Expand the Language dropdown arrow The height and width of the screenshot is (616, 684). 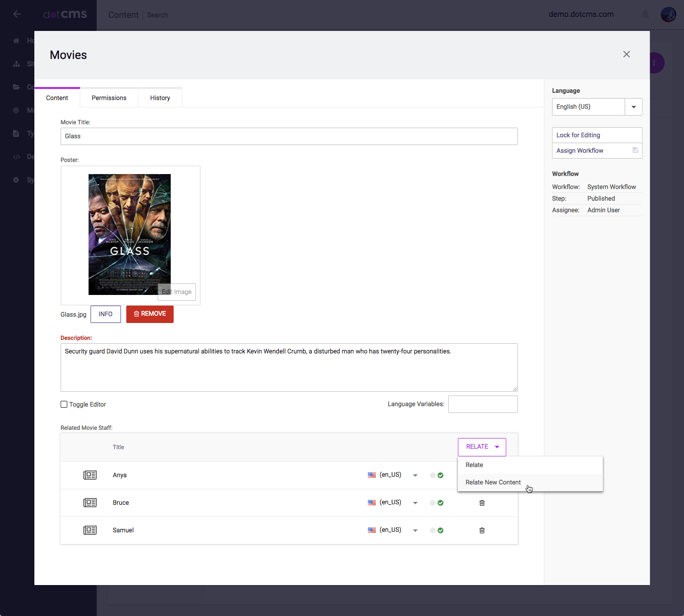[633, 107]
